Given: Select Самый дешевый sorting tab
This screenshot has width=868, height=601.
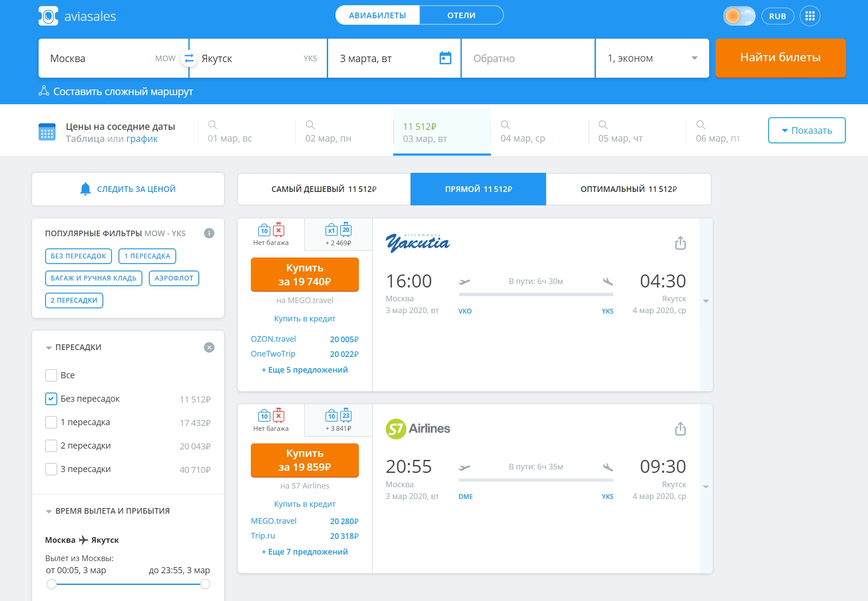Looking at the screenshot, I should 324,189.
